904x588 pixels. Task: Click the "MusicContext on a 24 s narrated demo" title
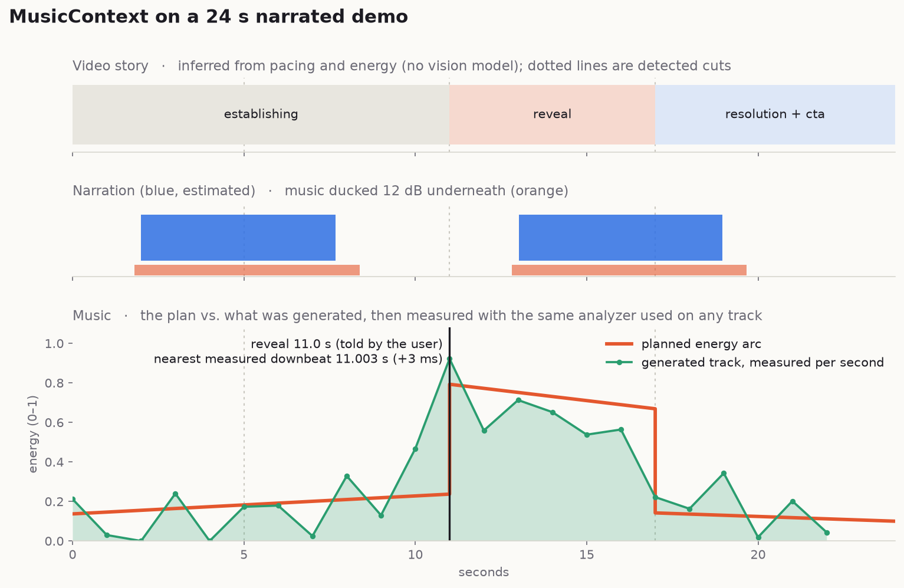click(x=208, y=17)
